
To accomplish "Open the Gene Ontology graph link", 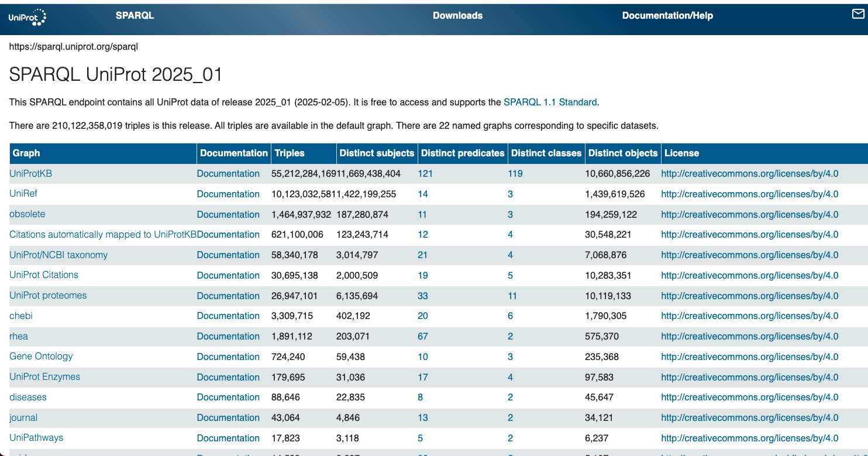I will pyautogui.click(x=41, y=356).
